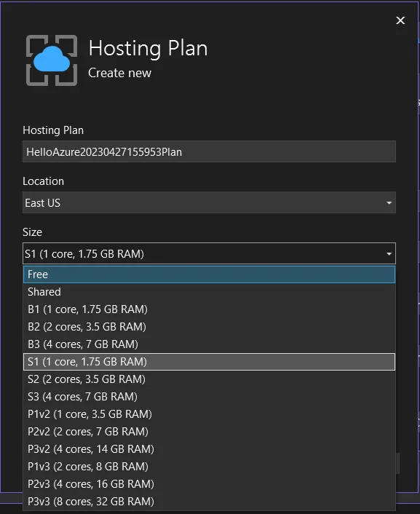Edit the Hosting Plan name field
The height and width of the screenshot is (514, 420).
click(x=209, y=151)
